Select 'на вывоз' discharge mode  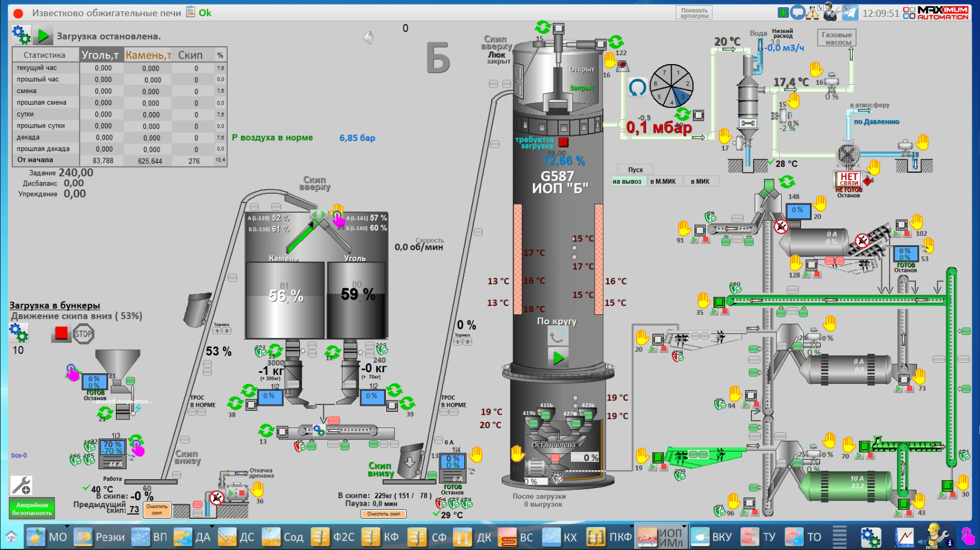click(x=627, y=181)
